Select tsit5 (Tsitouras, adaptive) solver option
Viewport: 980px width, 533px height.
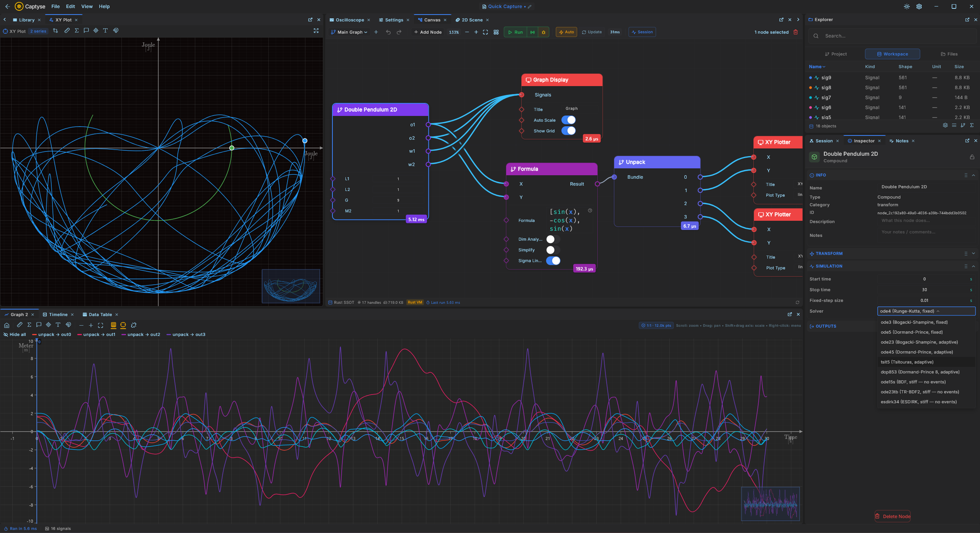(x=926, y=362)
